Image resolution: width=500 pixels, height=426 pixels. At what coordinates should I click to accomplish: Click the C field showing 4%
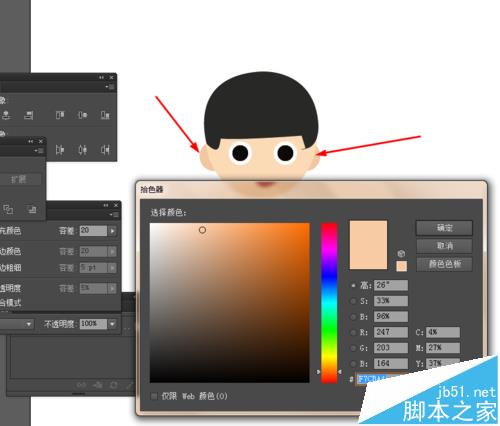pyautogui.click(x=443, y=332)
